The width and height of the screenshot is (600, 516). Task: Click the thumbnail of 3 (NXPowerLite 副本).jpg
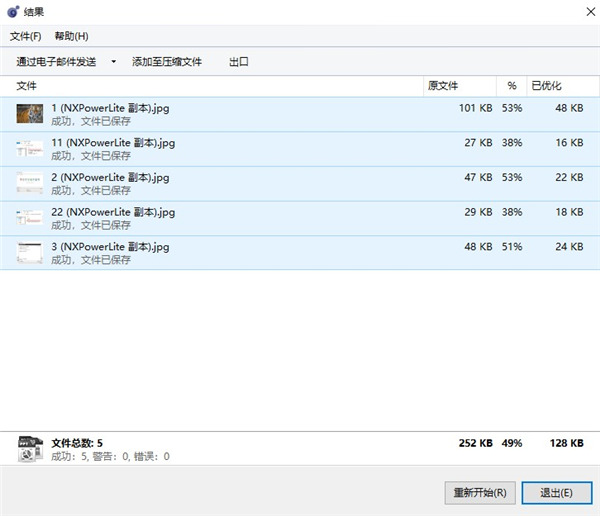(30, 252)
